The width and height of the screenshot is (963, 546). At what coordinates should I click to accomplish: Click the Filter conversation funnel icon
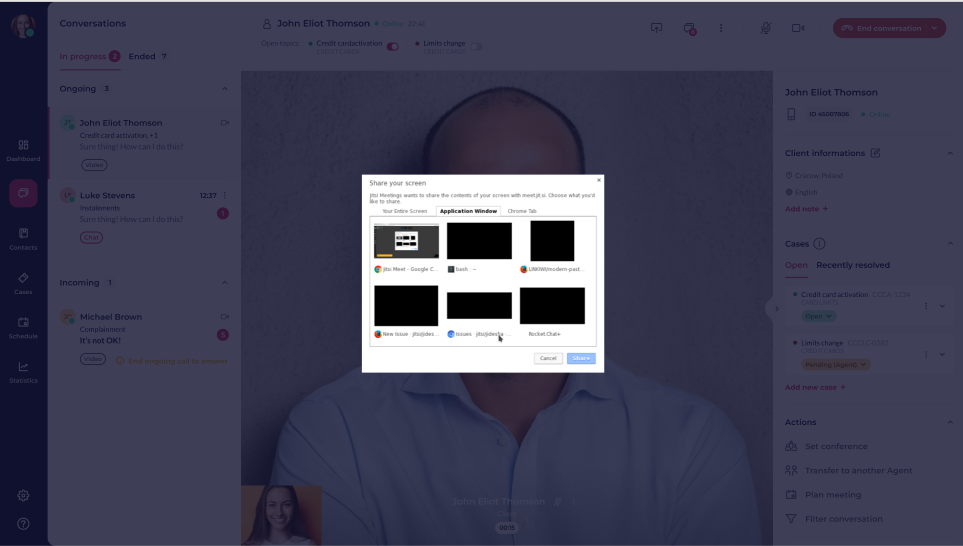click(791, 519)
